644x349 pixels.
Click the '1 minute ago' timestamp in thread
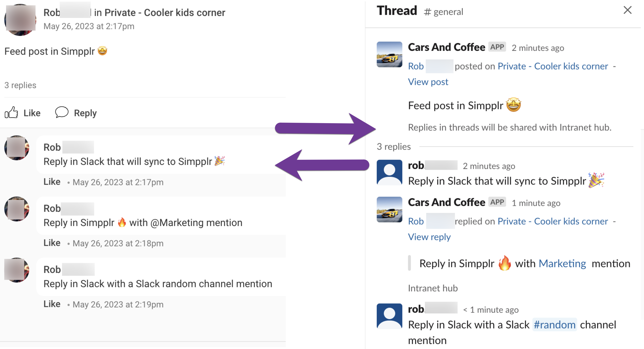click(536, 203)
